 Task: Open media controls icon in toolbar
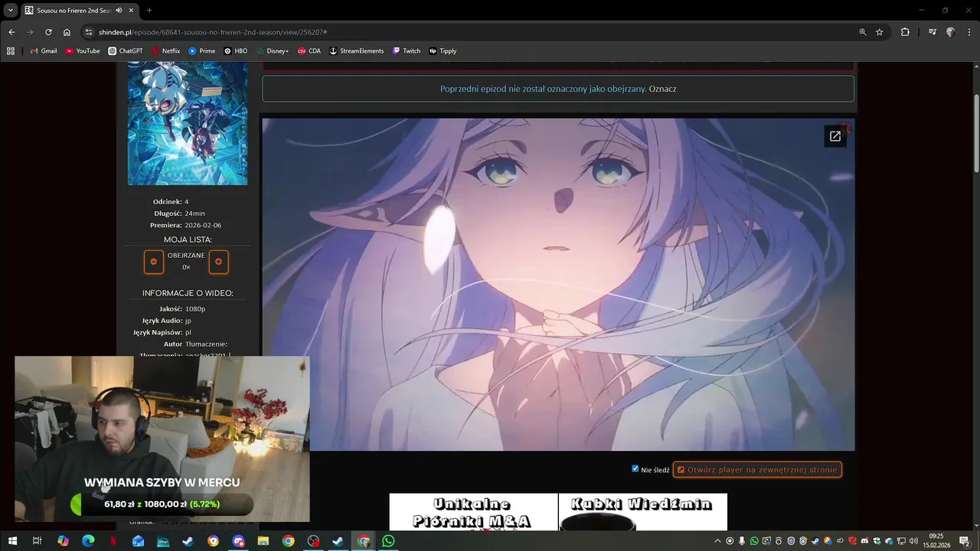click(932, 32)
